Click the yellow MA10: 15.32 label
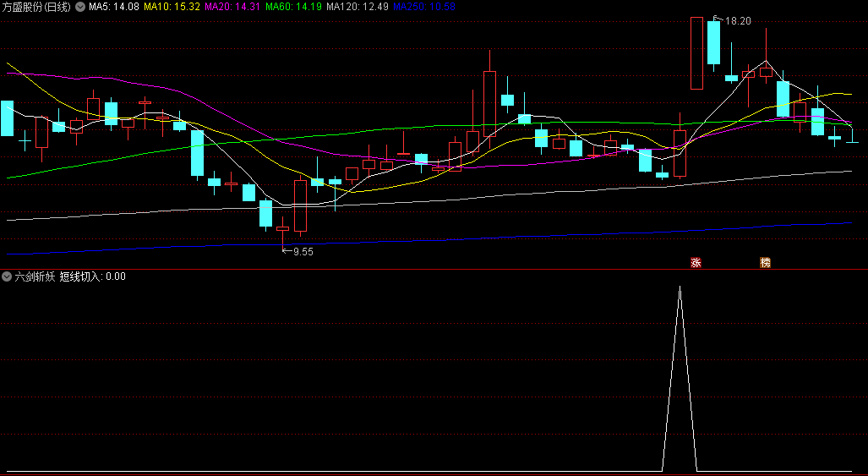 pyautogui.click(x=172, y=8)
